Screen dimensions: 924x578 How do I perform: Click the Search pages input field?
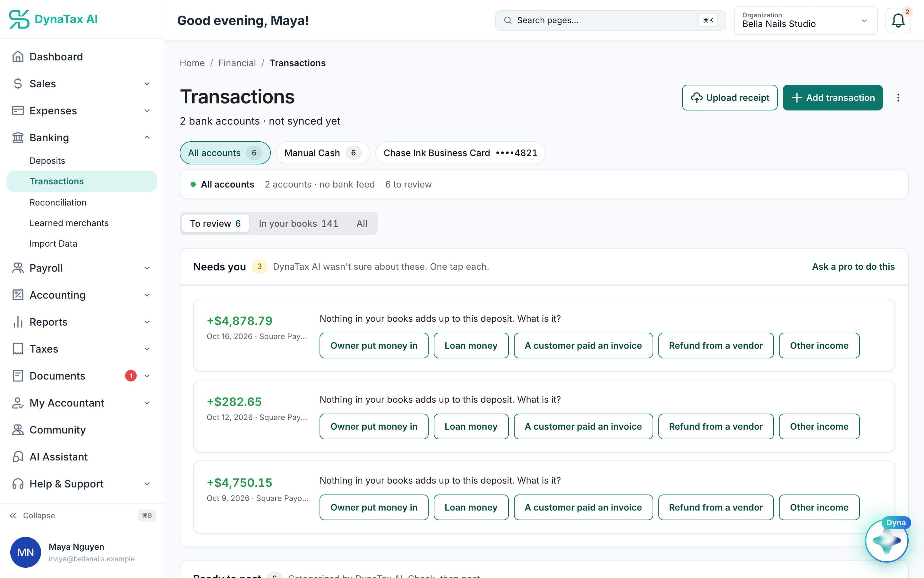pos(611,20)
